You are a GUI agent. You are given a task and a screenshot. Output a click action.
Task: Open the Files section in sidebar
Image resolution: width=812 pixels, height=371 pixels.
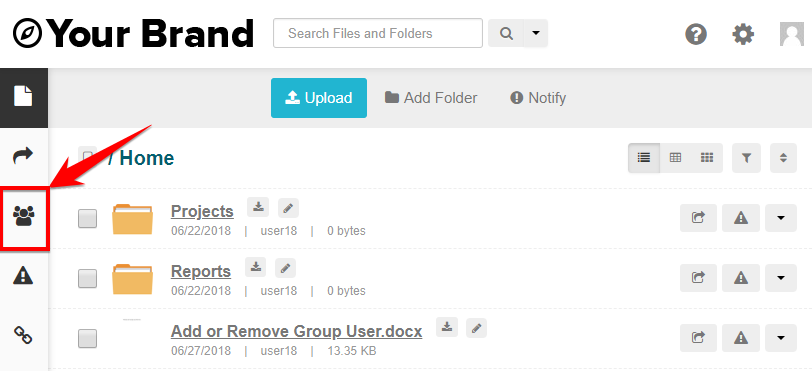pos(23,97)
